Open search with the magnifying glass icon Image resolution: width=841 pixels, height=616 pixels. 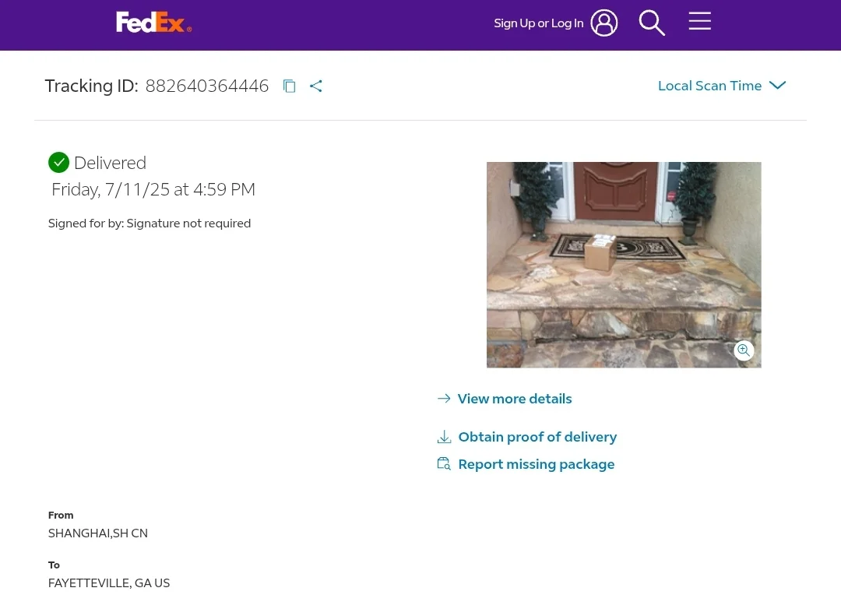(652, 23)
